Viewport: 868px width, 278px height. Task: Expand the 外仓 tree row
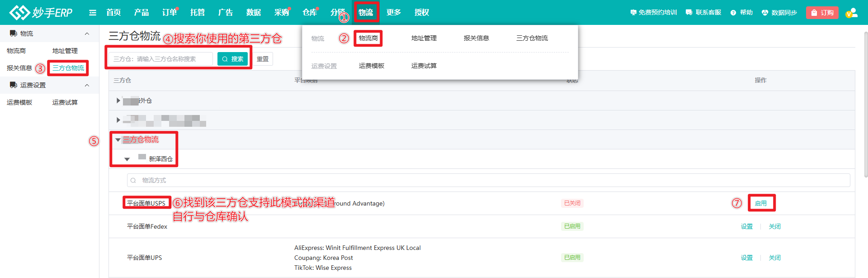(118, 101)
